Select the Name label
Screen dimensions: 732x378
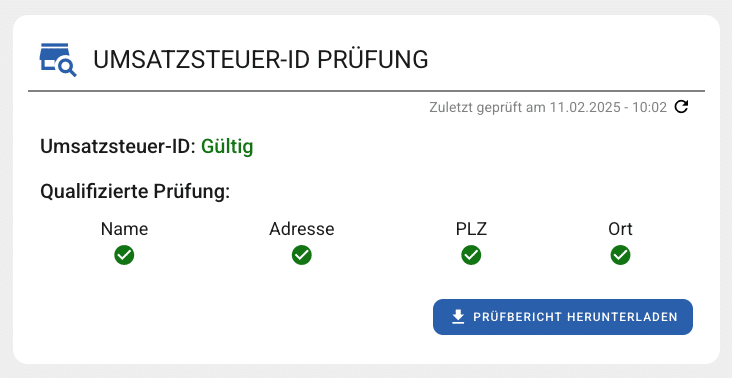124,229
